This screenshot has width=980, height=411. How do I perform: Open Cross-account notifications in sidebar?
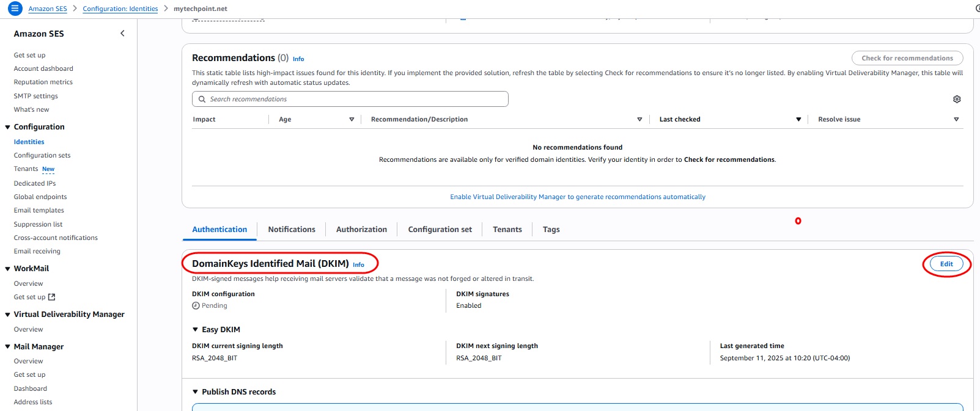pos(56,238)
